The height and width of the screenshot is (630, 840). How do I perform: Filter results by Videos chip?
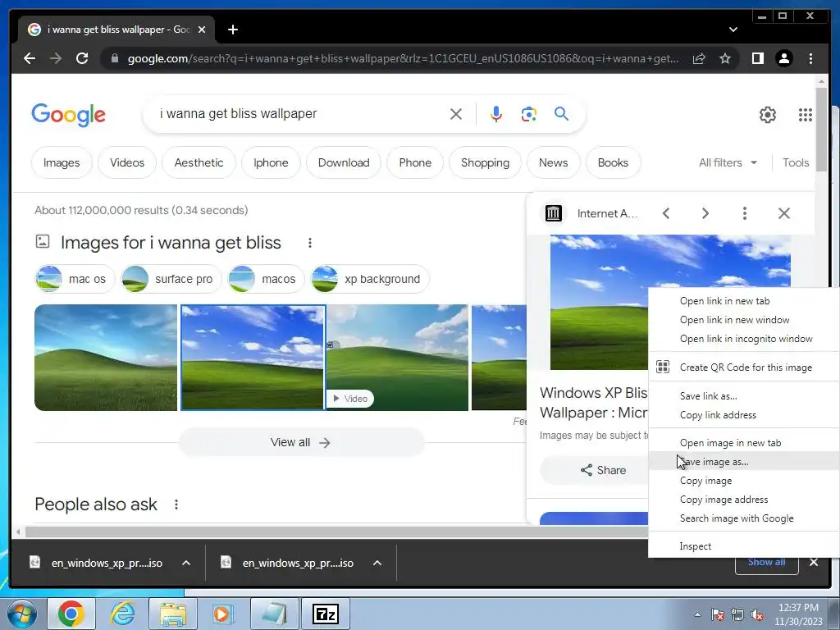(x=127, y=162)
